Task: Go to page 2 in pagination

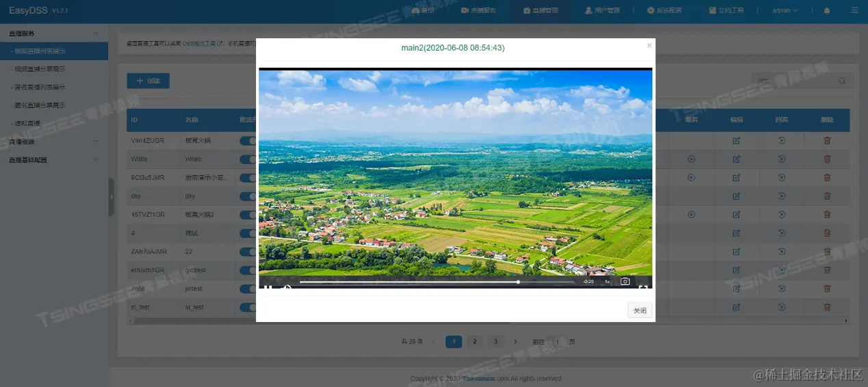Action: click(x=475, y=342)
